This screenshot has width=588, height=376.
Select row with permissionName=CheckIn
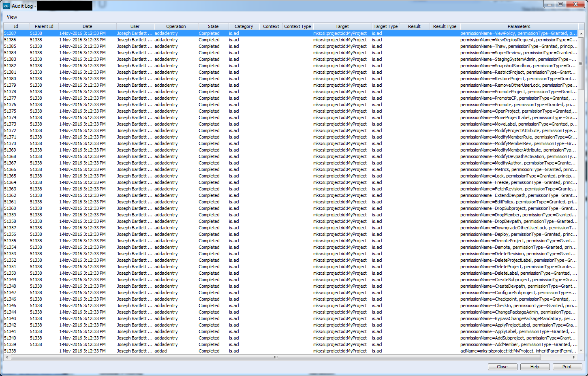point(291,305)
